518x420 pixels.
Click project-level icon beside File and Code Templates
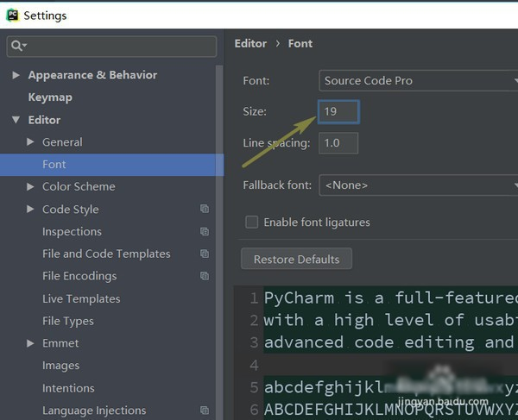pyautogui.click(x=205, y=254)
